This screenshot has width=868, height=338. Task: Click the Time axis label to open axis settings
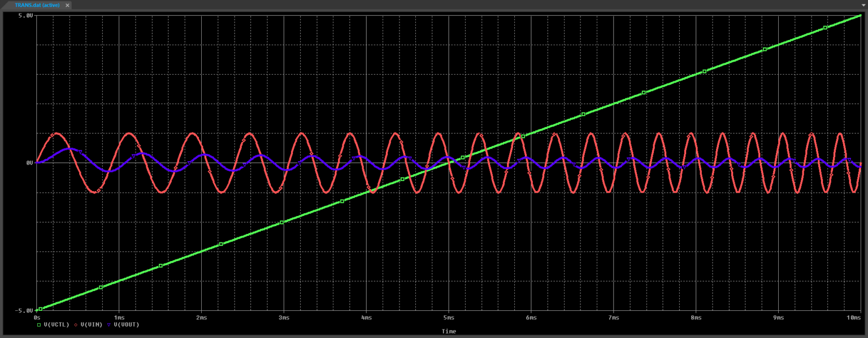point(448,331)
